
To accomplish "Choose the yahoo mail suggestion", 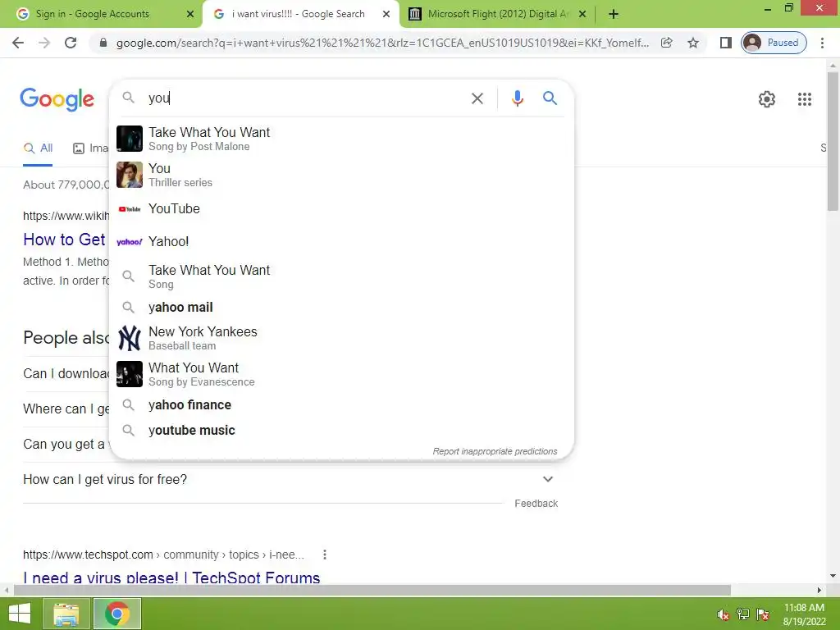I will click(342, 308).
